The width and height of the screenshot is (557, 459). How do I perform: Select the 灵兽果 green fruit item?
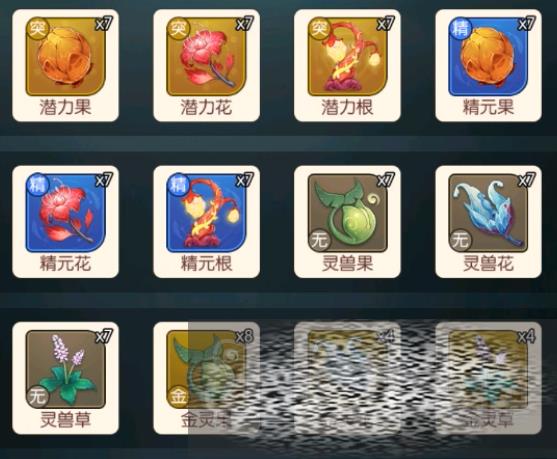coord(347,222)
